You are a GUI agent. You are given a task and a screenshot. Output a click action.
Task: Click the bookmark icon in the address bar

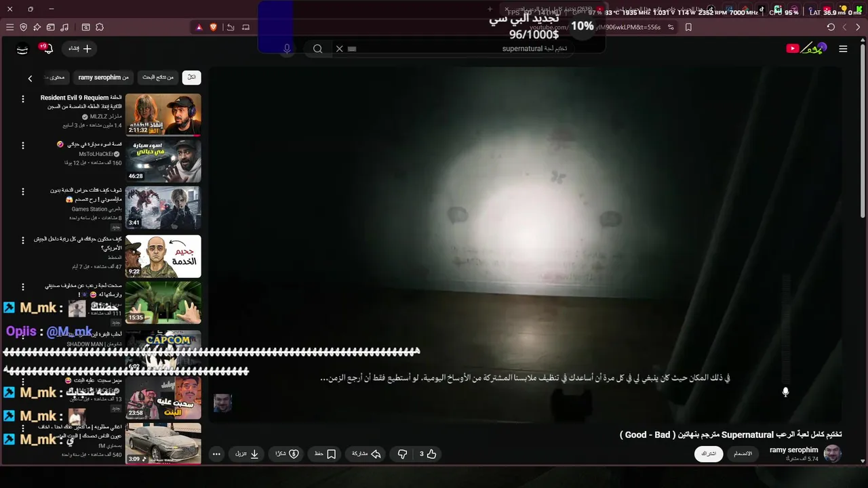(x=688, y=27)
